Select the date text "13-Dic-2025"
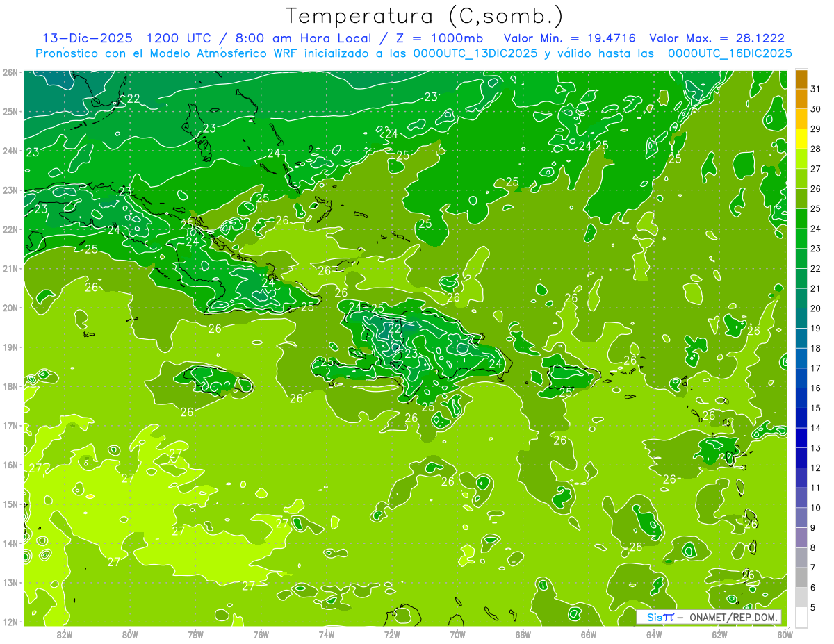The height and width of the screenshot is (644, 834). point(88,38)
